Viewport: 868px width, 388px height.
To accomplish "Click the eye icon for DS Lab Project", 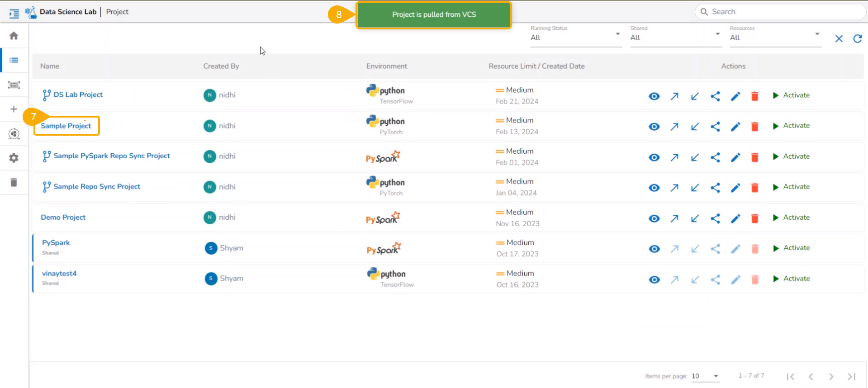I will click(654, 96).
